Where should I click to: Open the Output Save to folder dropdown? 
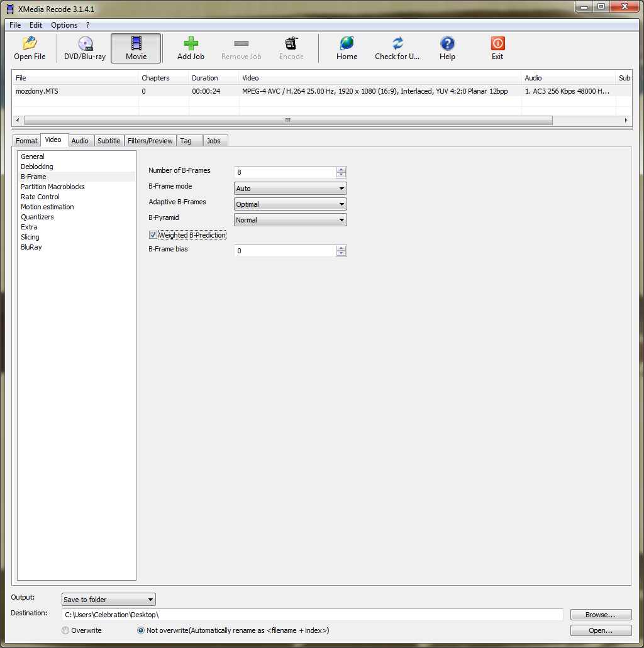point(109,599)
